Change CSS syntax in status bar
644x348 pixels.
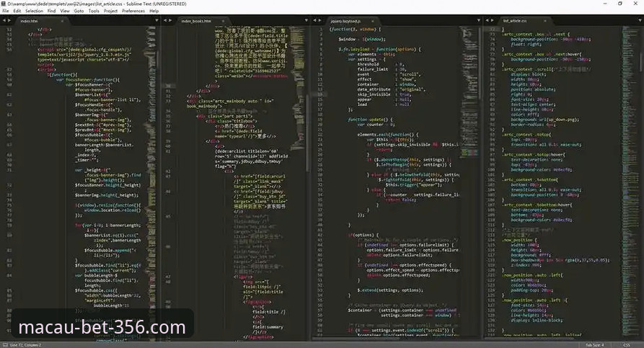(627, 345)
